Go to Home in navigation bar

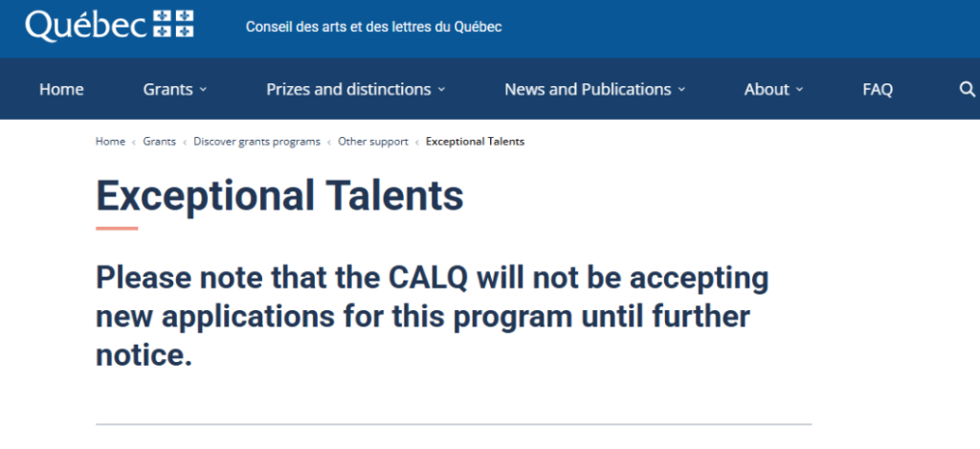(61, 89)
